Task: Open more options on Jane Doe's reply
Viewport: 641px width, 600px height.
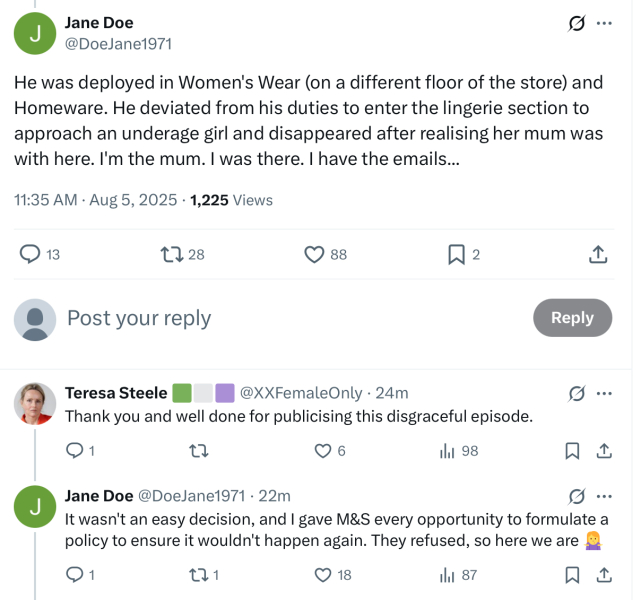Action: (604, 496)
